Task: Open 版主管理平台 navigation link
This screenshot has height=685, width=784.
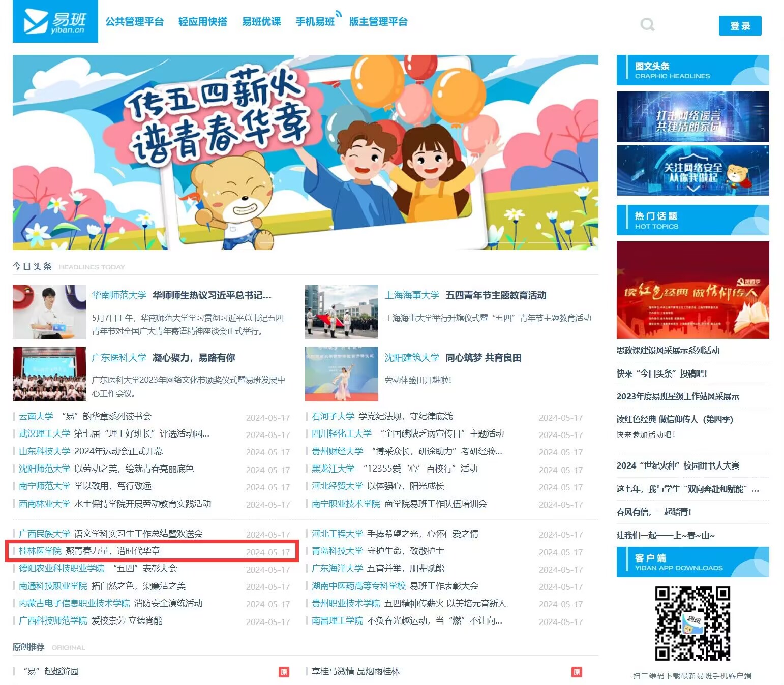Action: pos(378,22)
